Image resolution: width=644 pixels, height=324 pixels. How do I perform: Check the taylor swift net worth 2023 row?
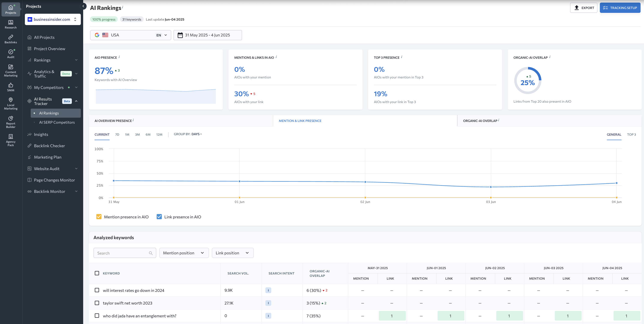(97, 303)
